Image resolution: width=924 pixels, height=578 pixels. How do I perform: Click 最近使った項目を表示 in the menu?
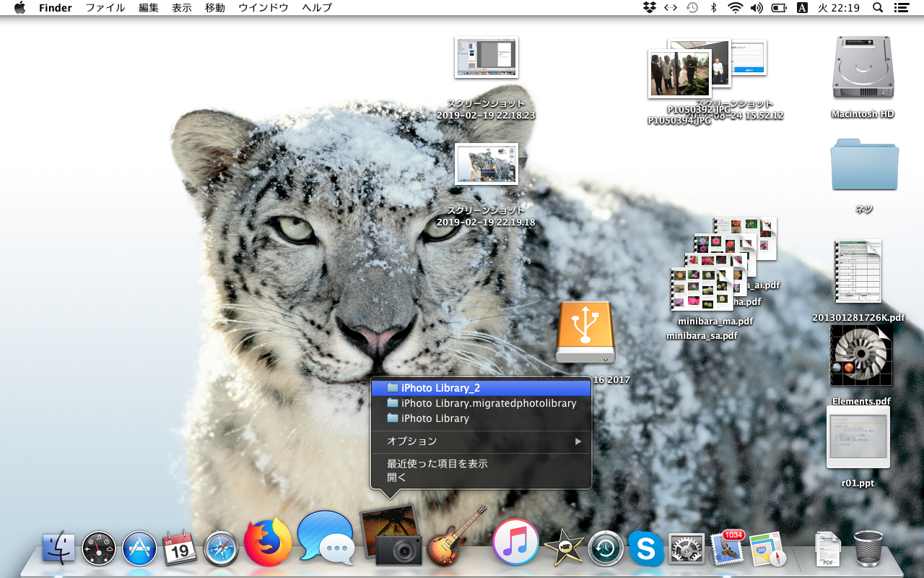click(437, 463)
